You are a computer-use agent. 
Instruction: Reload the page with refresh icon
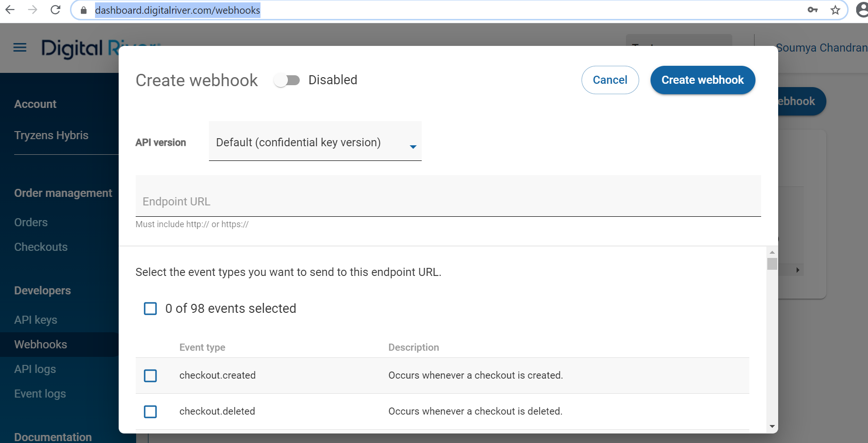click(x=55, y=10)
